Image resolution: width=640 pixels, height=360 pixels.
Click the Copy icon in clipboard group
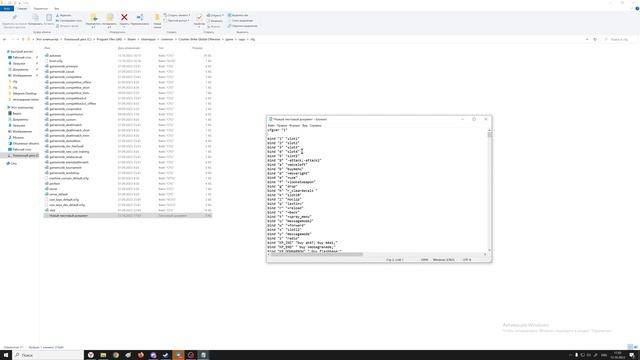click(36, 17)
